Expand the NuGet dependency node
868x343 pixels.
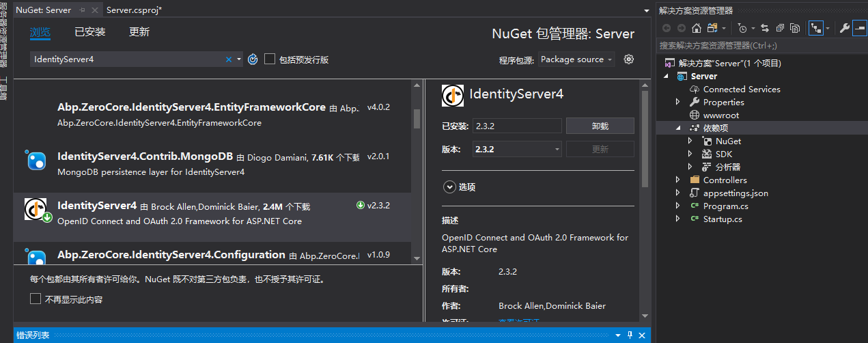[690, 141]
